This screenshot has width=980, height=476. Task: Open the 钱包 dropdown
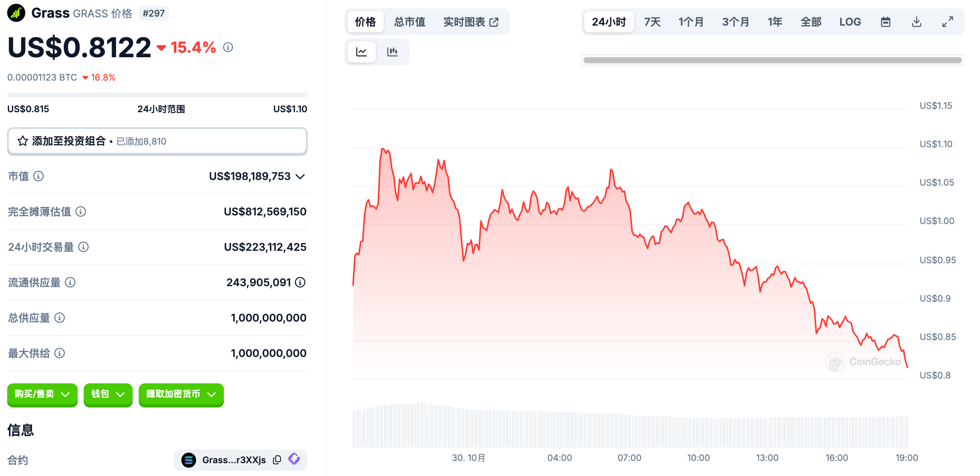108,394
